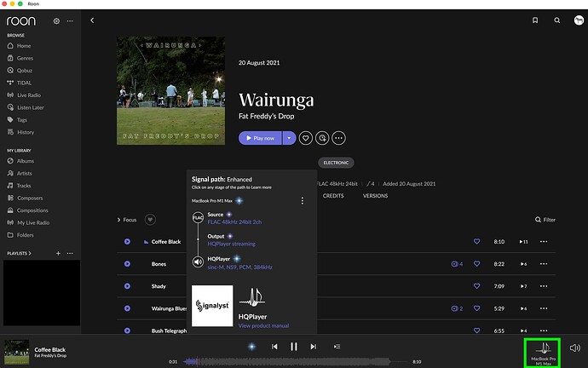Screen dimensions: 588x368
Task: Click Play now button
Action: (x=260, y=138)
